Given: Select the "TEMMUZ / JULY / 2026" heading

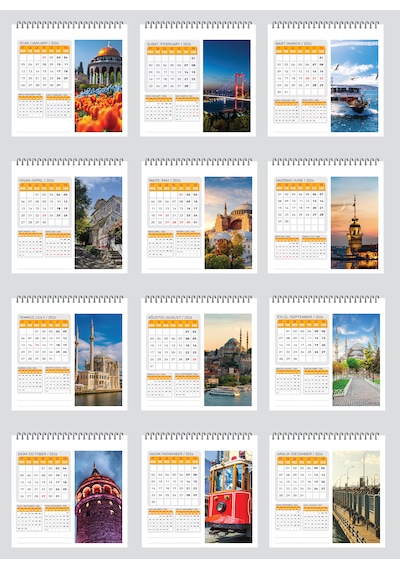Looking at the screenshot, I should 38,317.
